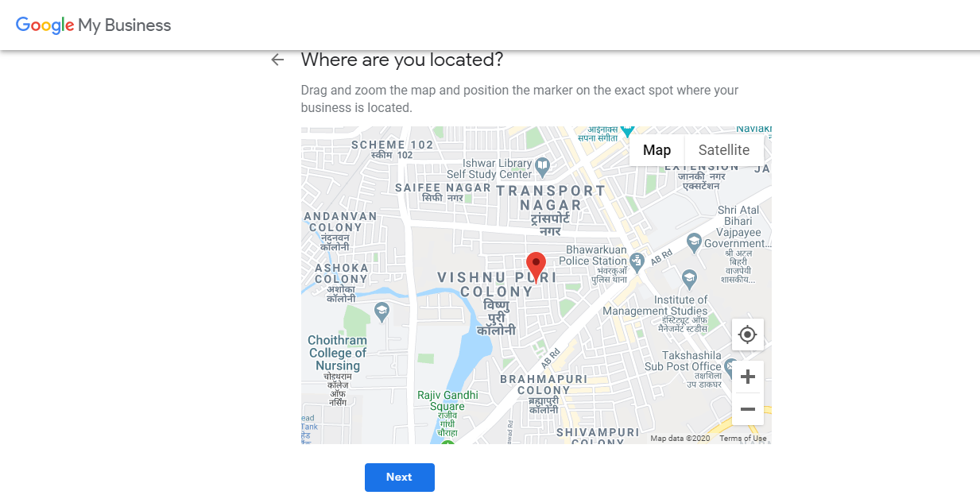Viewport: 980px width, 495px height.
Task: Click the Ishwar Library map pin
Action: coord(543,168)
